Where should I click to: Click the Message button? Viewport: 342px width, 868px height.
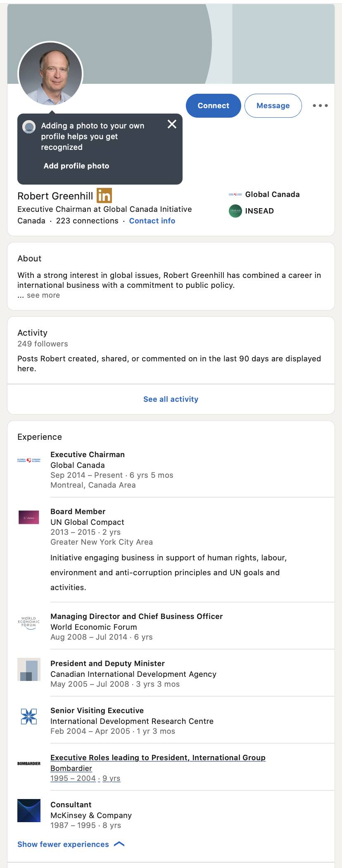tap(273, 106)
